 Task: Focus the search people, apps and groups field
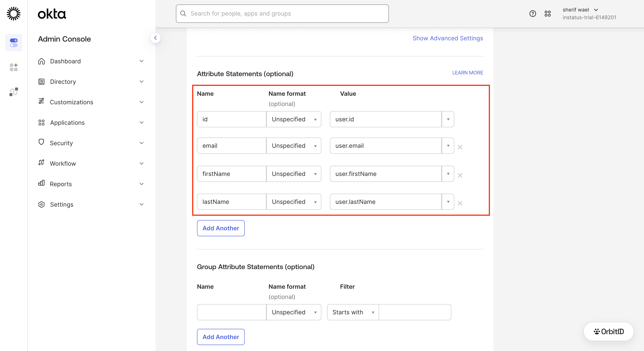pos(282,13)
